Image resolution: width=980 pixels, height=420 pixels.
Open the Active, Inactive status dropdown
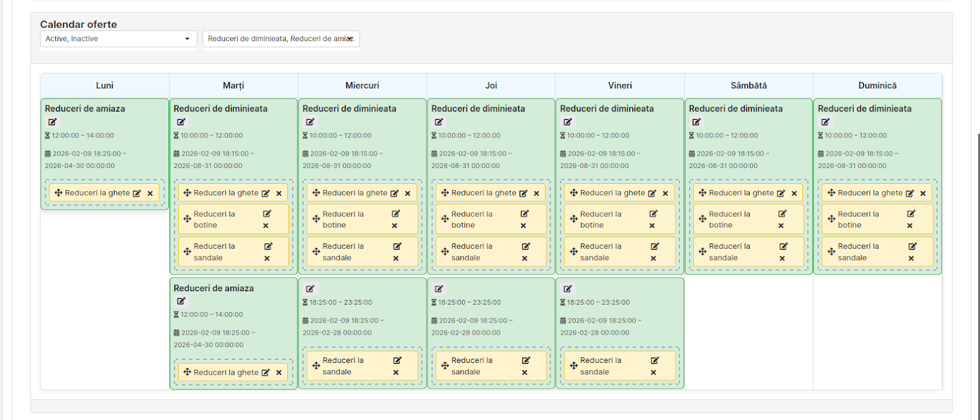coord(118,39)
